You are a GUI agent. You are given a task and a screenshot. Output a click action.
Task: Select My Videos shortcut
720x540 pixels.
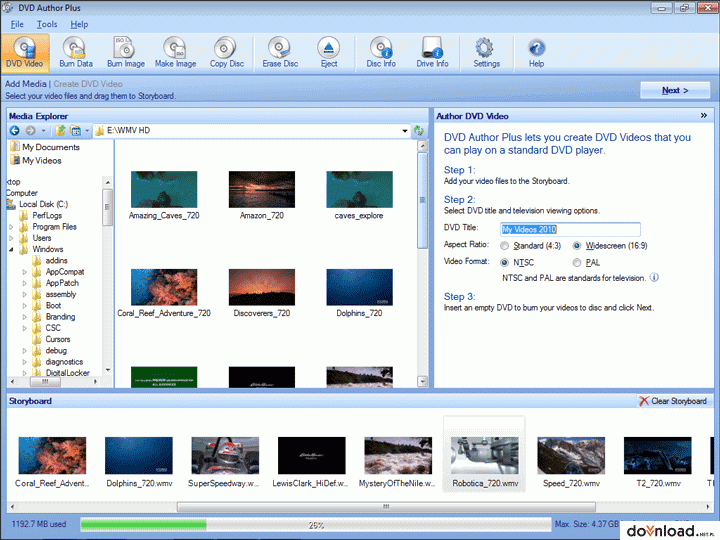point(35,161)
